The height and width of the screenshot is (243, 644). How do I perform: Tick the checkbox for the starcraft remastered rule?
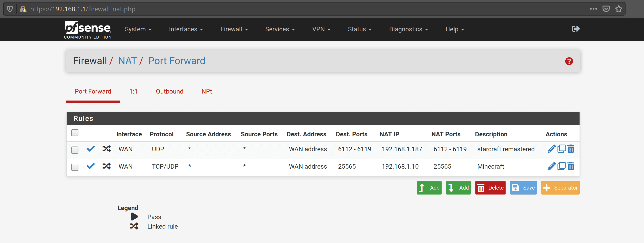coord(75,150)
